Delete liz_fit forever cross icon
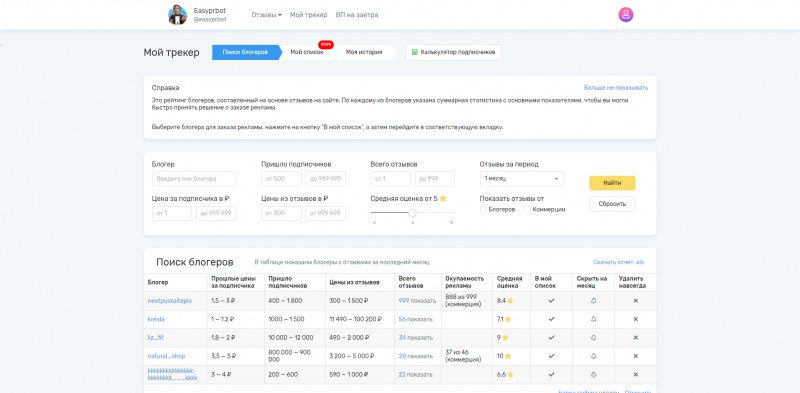 pos(636,337)
